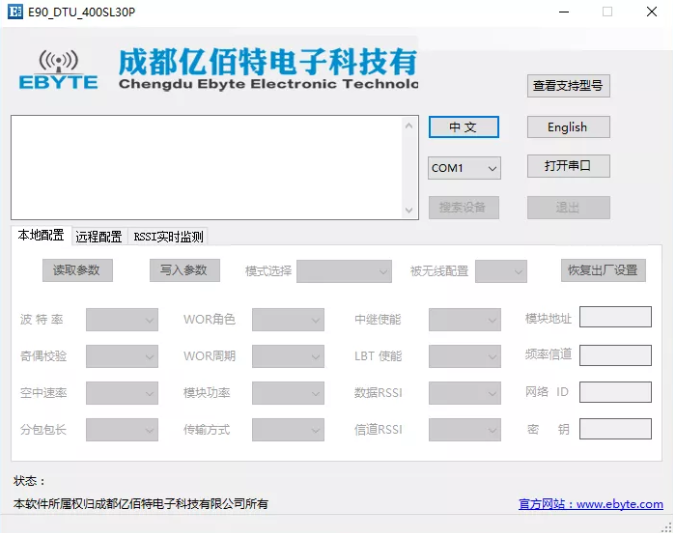Open the 空中速率 dropdown
673x533 pixels.
pos(122,393)
